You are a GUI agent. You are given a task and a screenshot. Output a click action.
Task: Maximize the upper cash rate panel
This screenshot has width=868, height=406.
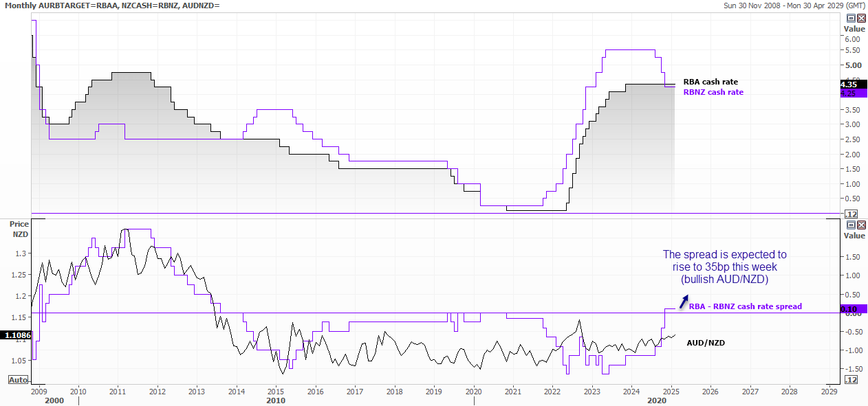pyautogui.click(x=851, y=18)
